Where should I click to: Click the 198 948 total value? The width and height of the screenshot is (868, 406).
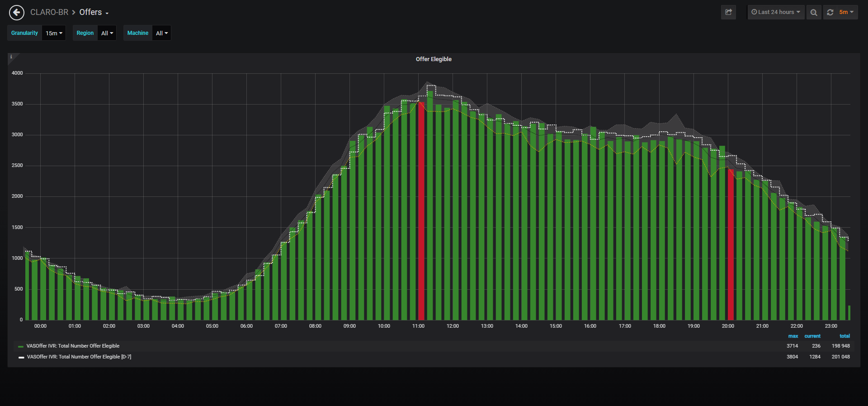click(x=841, y=346)
